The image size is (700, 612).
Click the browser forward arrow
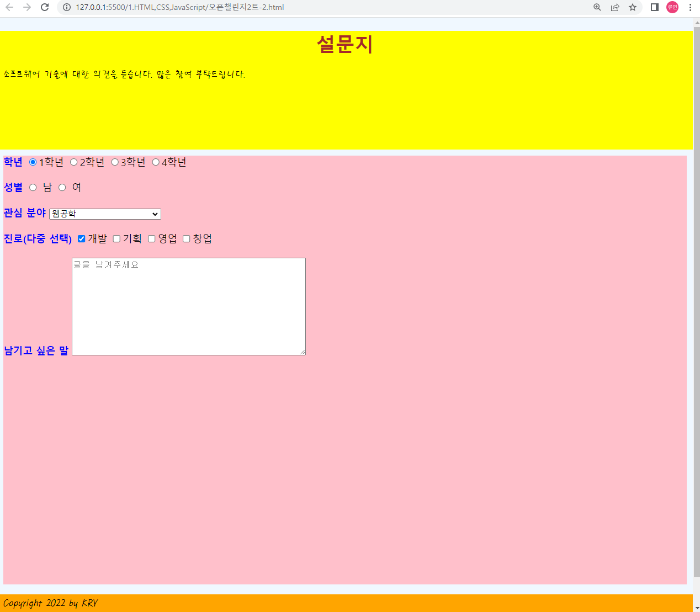tap(27, 7)
